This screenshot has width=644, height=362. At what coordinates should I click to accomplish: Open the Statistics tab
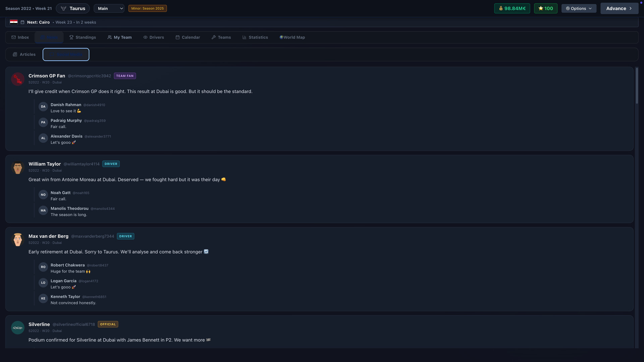pyautogui.click(x=255, y=37)
